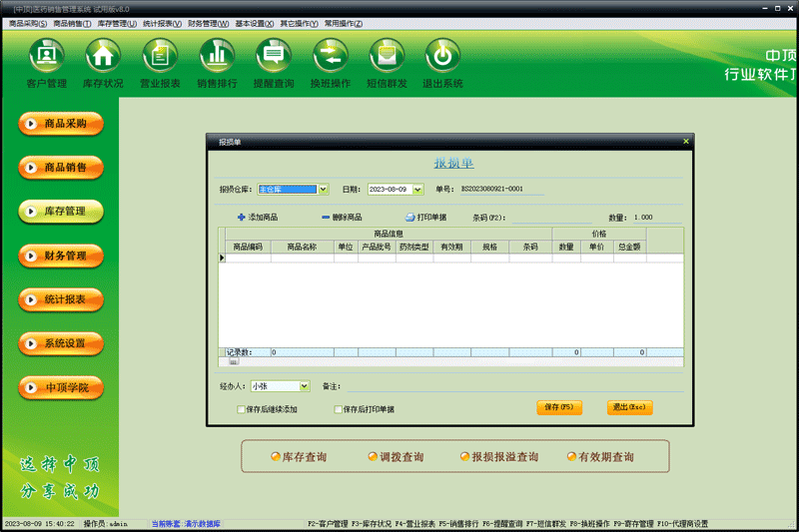Click the 产品批号 column header
Viewport: 799px width, 532px height.
coord(377,247)
